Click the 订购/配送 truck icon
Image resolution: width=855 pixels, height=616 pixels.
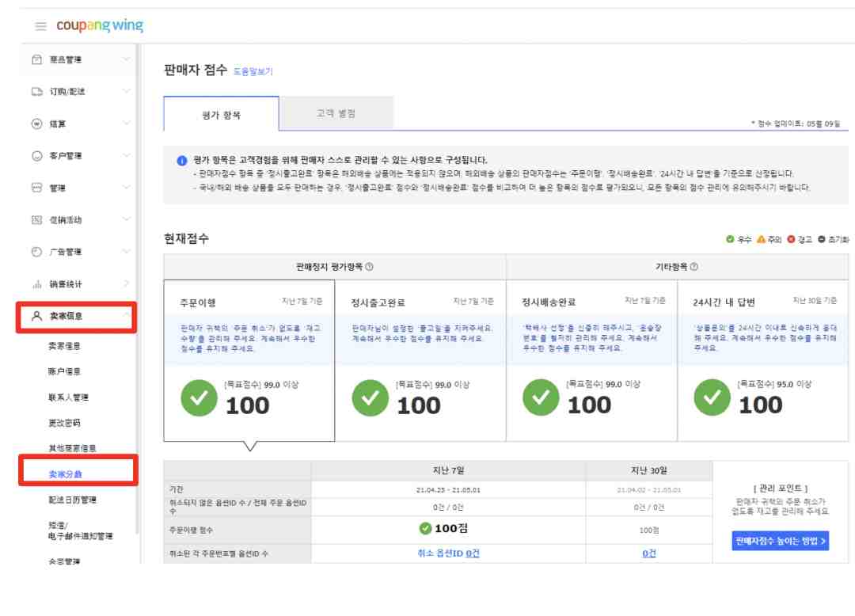pos(36,92)
